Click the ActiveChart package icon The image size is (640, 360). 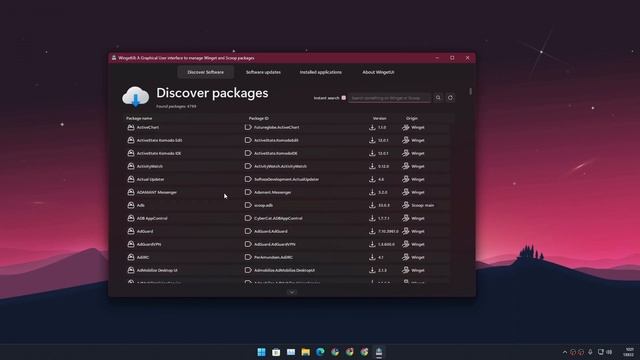[131, 127]
